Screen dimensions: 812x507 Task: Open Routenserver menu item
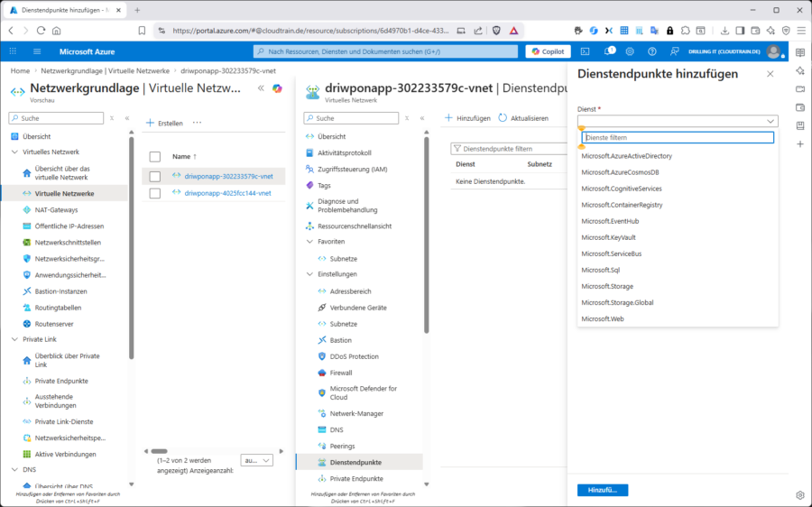tap(54, 324)
